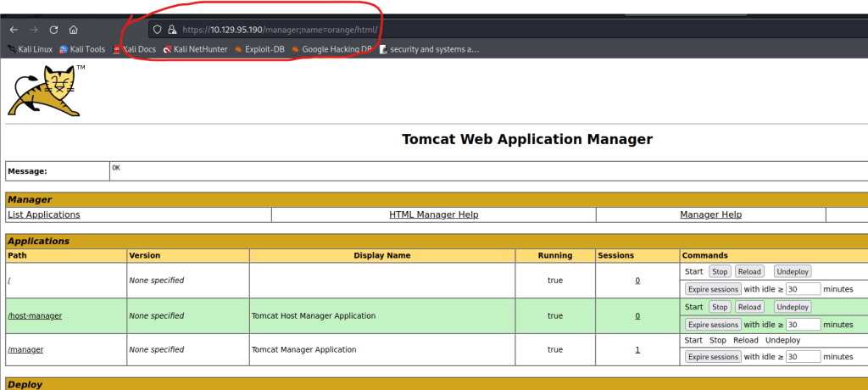This screenshot has height=390, width=868.
Task: Open the site security lock icon
Action: 171,29
